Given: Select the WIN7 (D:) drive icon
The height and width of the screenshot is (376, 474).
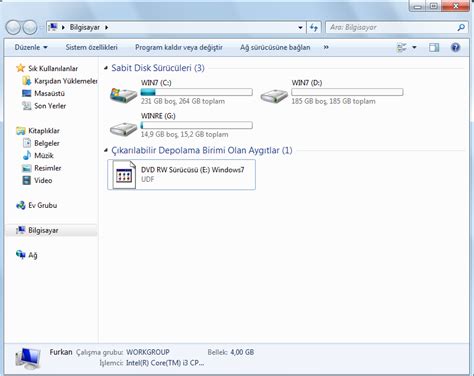Looking at the screenshot, I should (x=274, y=96).
